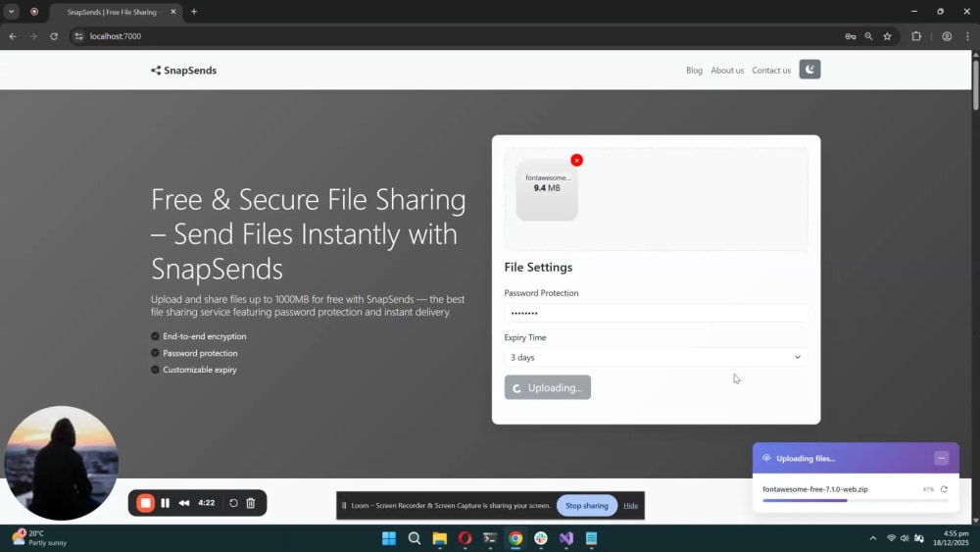This screenshot has width=980, height=552.
Task: Open the Wi-Fi network settings
Action: 891,538
